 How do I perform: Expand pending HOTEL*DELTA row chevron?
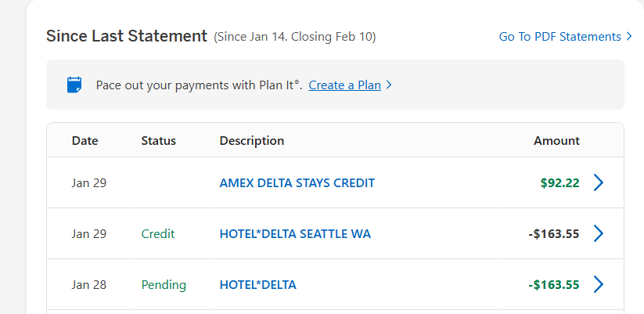(599, 284)
